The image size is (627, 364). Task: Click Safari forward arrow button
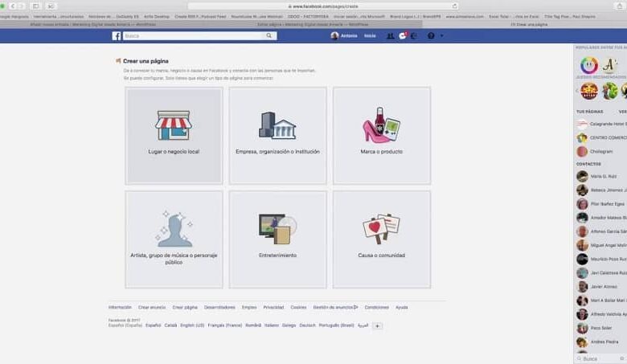click(22, 6)
